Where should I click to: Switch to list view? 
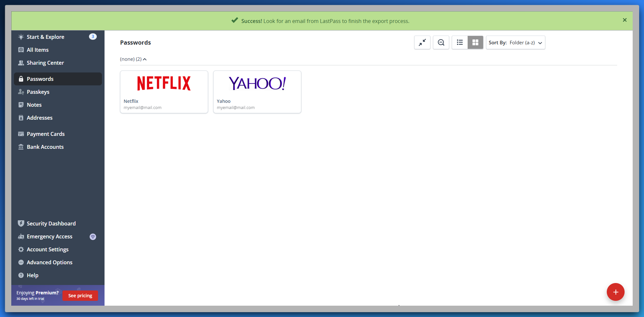click(x=460, y=42)
